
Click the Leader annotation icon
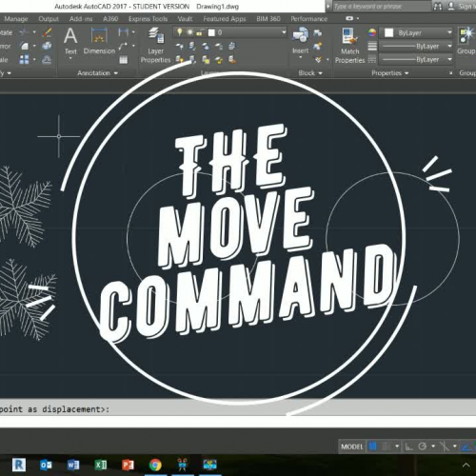pos(123,46)
